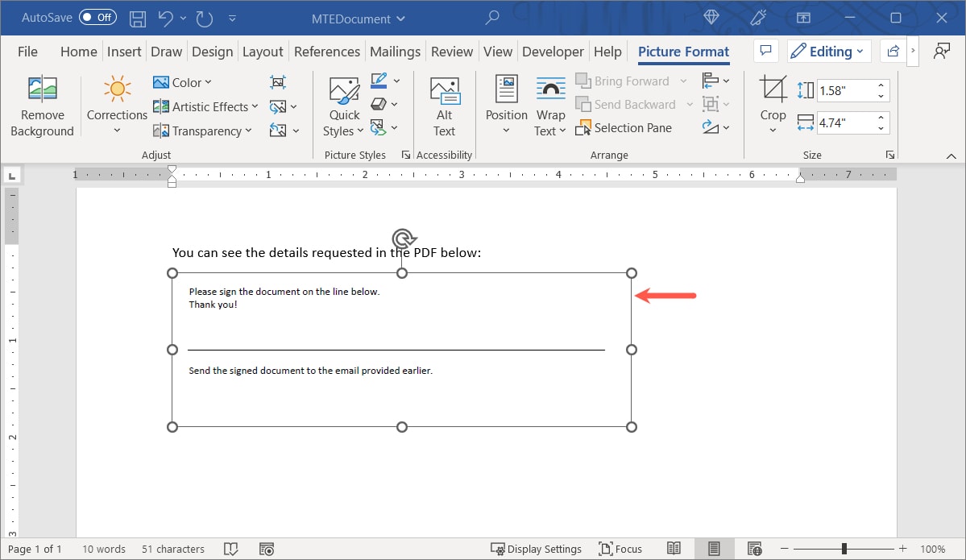Open the Artistic Effects dropdown

click(205, 106)
